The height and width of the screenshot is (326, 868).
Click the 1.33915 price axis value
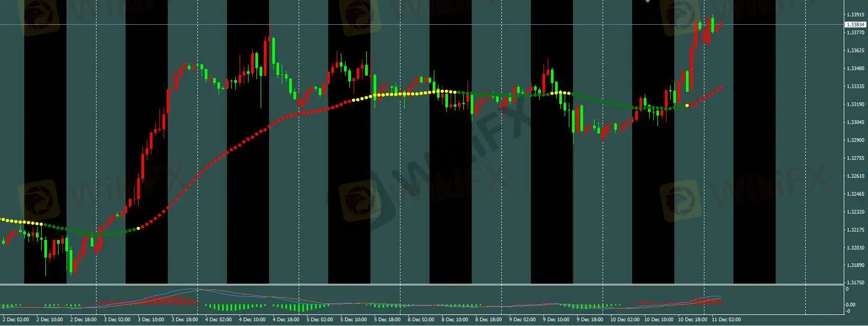point(855,15)
